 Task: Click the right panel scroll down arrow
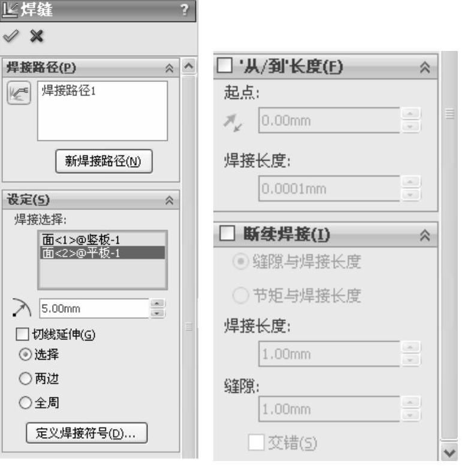point(449,453)
